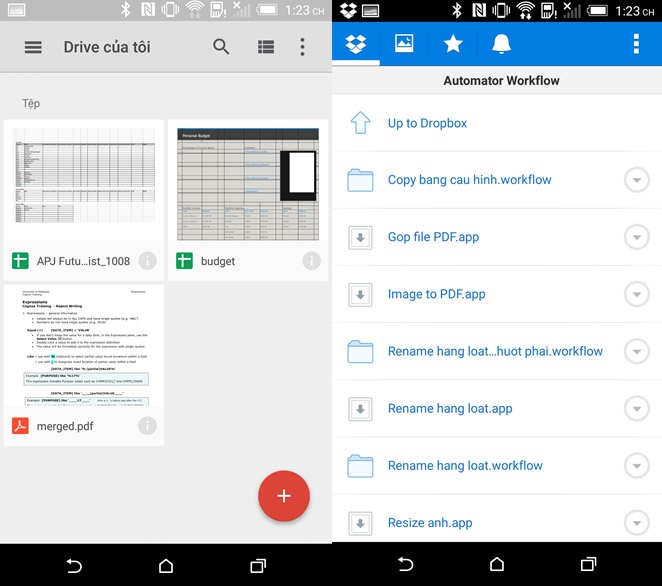This screenshot has width=662, height=586.
Task: Tap Android back button under Drive
Action: pyautogui.click(x=74, y=566)
